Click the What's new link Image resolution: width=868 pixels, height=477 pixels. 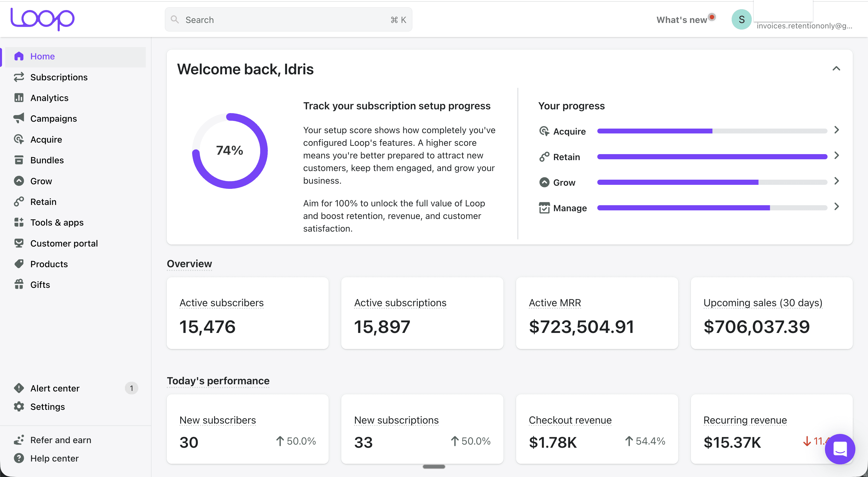tap(682, 20)
